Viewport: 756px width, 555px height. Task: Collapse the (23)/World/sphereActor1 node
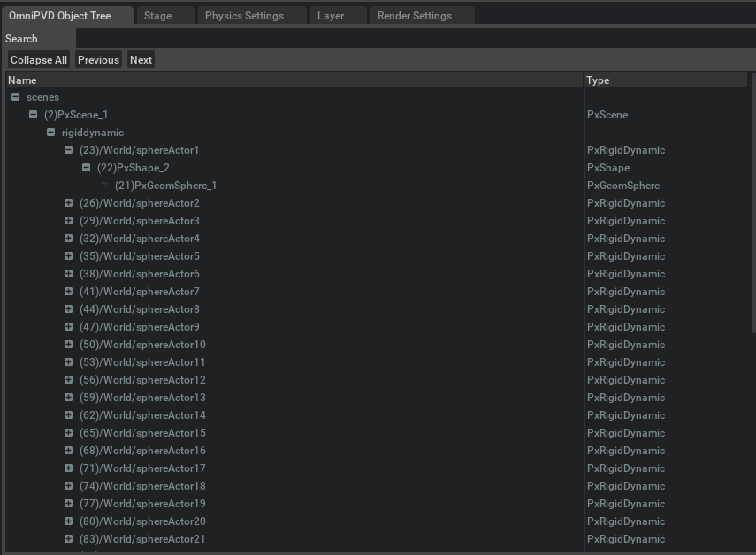click(68, 150)
